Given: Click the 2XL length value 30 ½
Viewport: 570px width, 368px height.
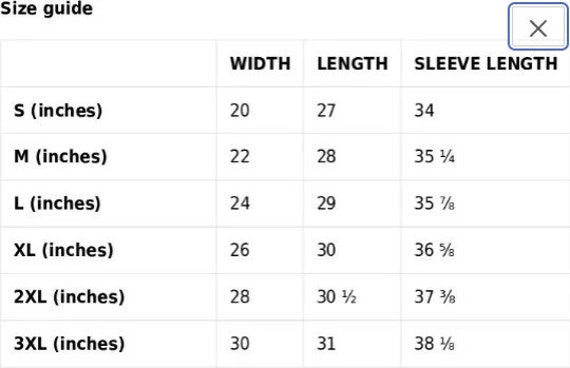Looking at the screenshot, I should pyautogui.click(x=336, y=297).
